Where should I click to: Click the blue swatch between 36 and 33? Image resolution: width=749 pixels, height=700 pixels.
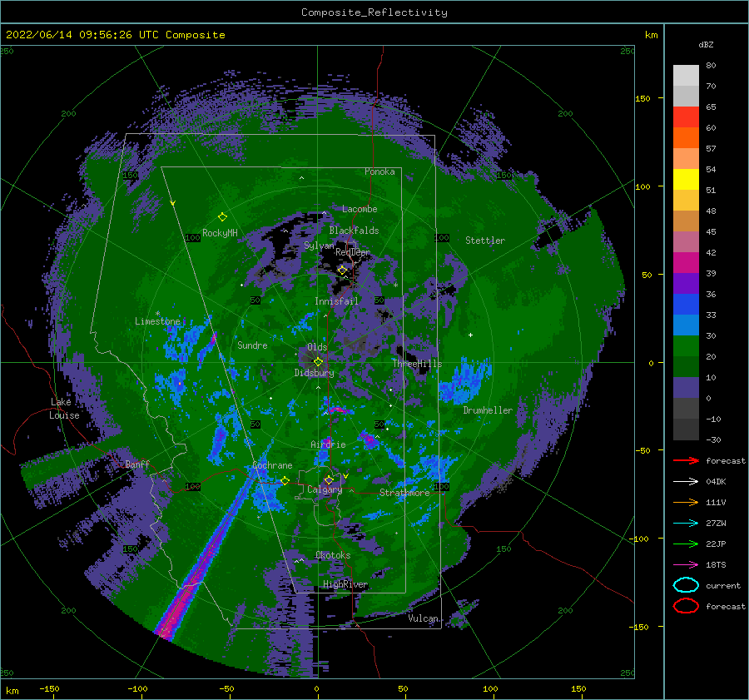coord(686,305)
